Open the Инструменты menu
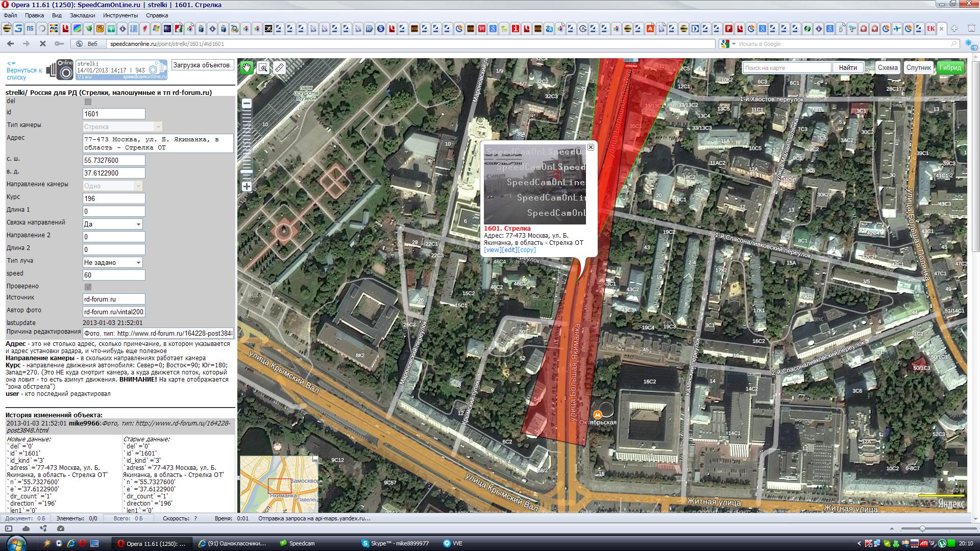Screen dimensions: 980x551 (120, 15)
